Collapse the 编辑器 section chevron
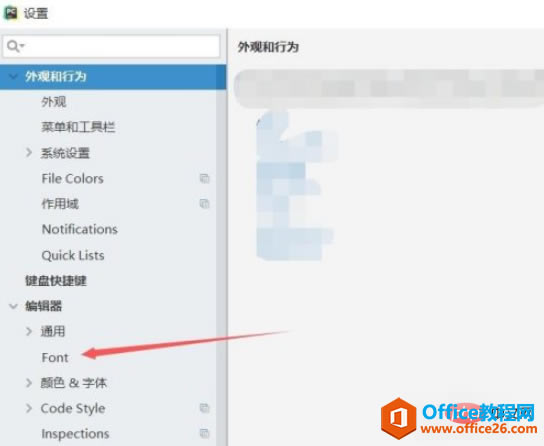This screenshot has width=544, height=446. point(13,306)
